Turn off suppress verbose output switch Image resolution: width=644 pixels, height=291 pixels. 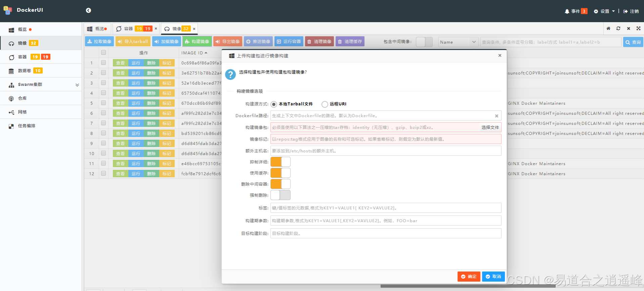(x=280, y=162)
